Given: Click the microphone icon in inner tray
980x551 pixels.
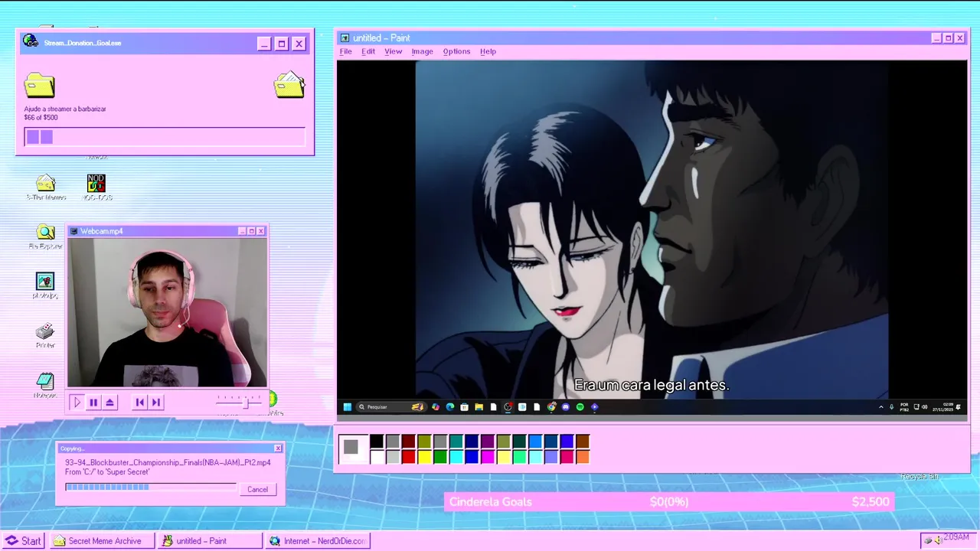Looking at the screenshot, I should (x=892, y=407).
